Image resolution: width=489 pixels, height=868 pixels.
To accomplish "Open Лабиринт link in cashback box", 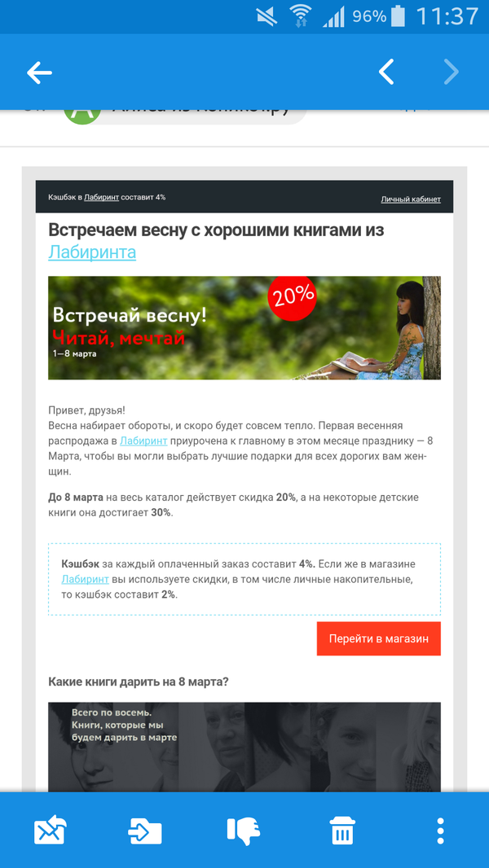I will click(x=86, y=580).
